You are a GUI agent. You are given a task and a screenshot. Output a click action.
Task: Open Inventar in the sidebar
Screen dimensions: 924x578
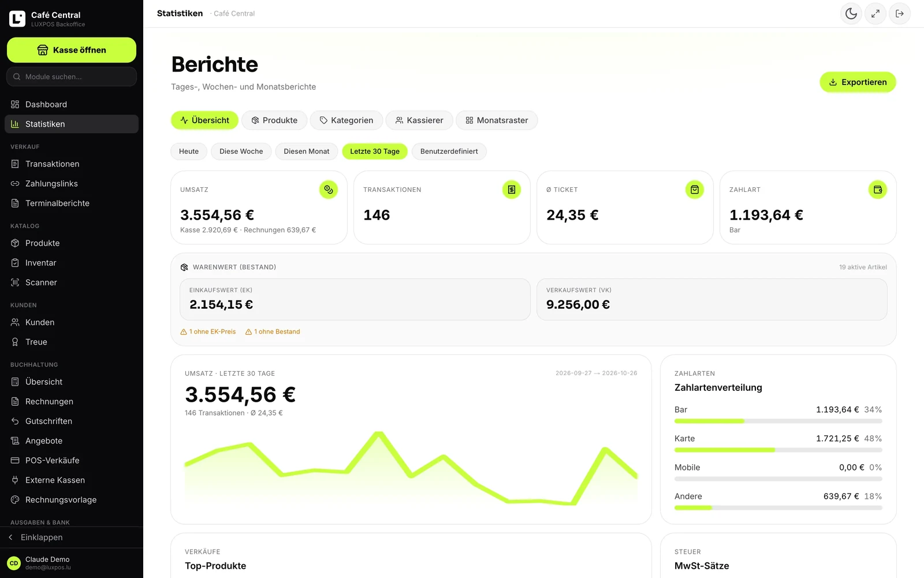72,263
